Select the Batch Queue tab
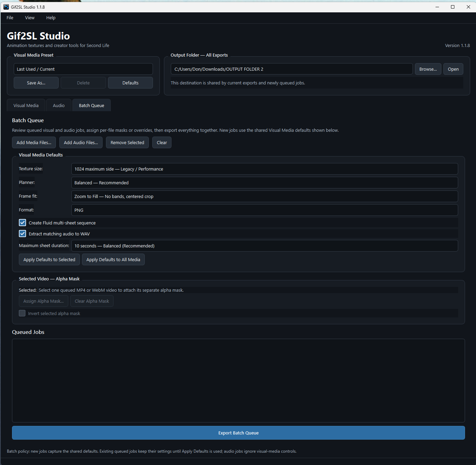 [x=92, y=105]
